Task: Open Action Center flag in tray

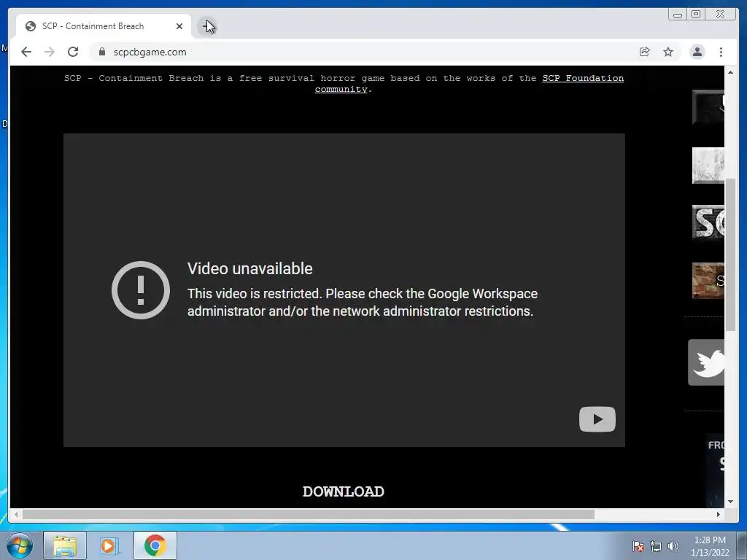Action: pos(638,546)
